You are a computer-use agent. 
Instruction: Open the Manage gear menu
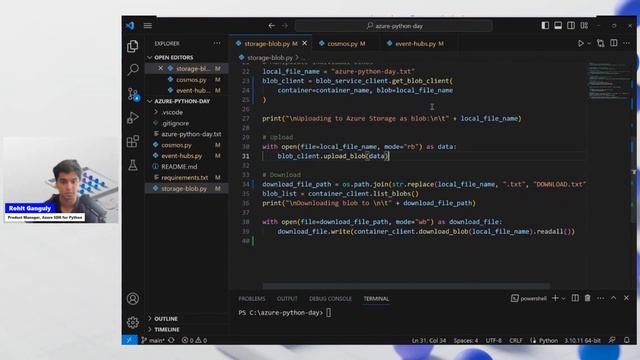(133, 322)
